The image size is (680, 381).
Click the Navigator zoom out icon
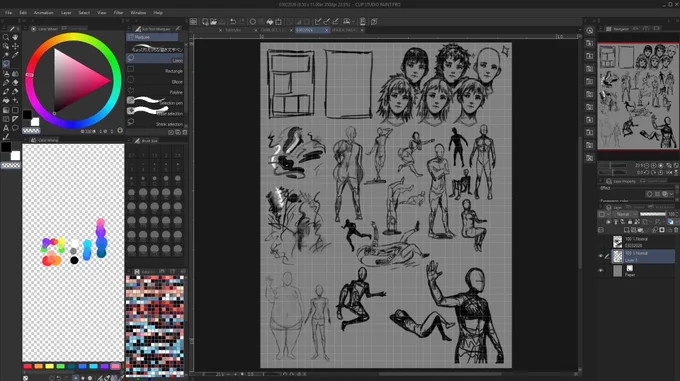pyautogui.click(x=647, y=166)
